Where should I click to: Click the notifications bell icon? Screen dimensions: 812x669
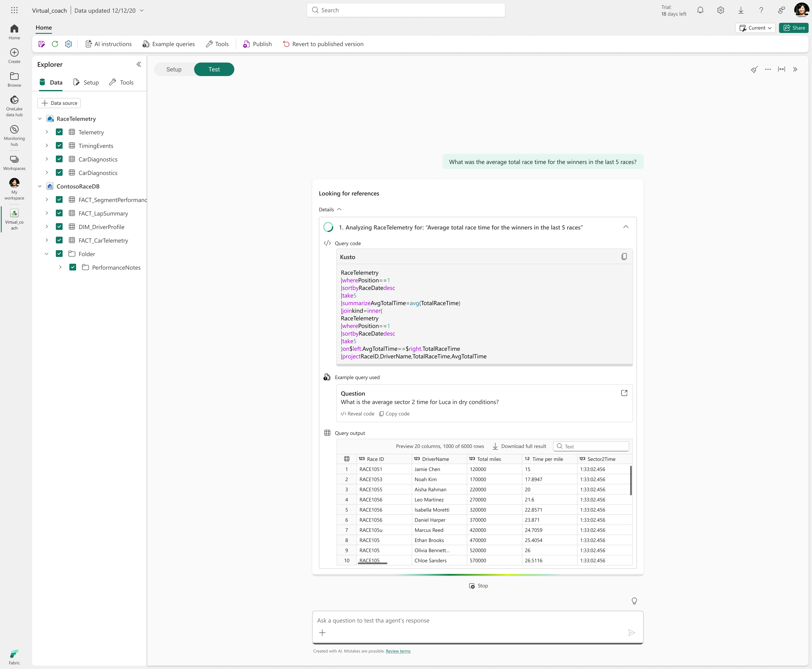coord(700,10)
